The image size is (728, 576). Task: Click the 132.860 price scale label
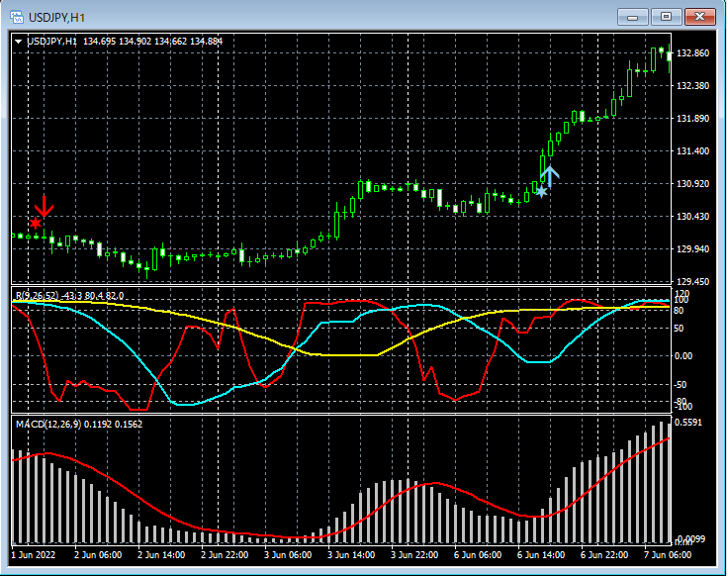tap(692, 53)
